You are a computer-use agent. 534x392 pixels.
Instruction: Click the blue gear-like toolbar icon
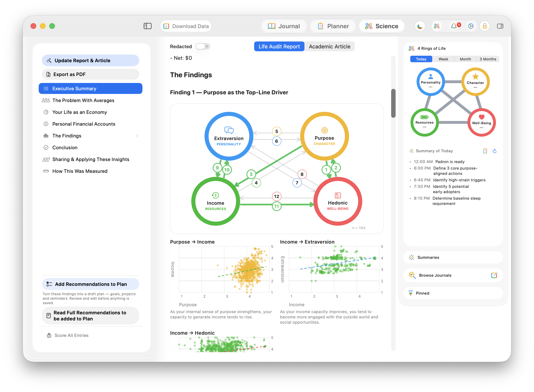pyautogui.click(x=471, y=26)
